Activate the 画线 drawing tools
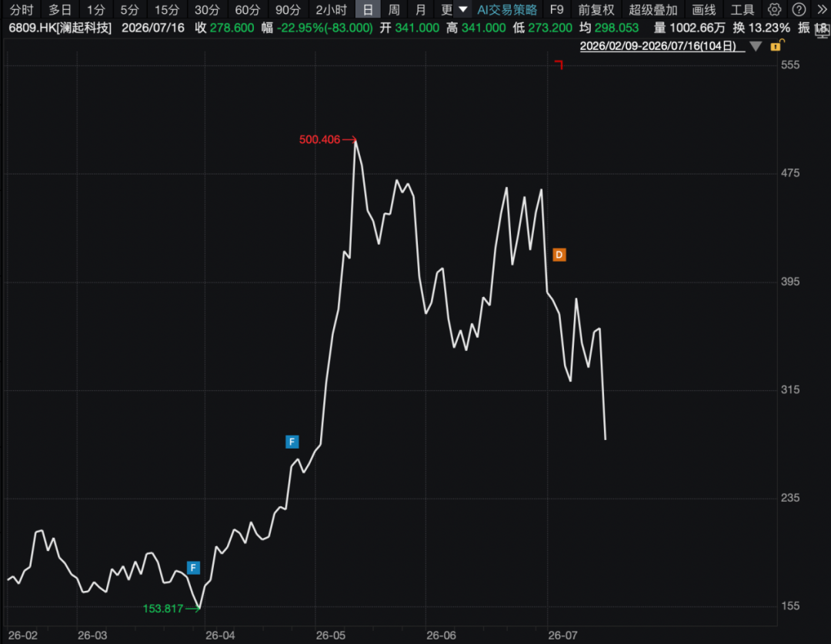The image size is (831, 644). pyautogui.click(x=704, y=9)
